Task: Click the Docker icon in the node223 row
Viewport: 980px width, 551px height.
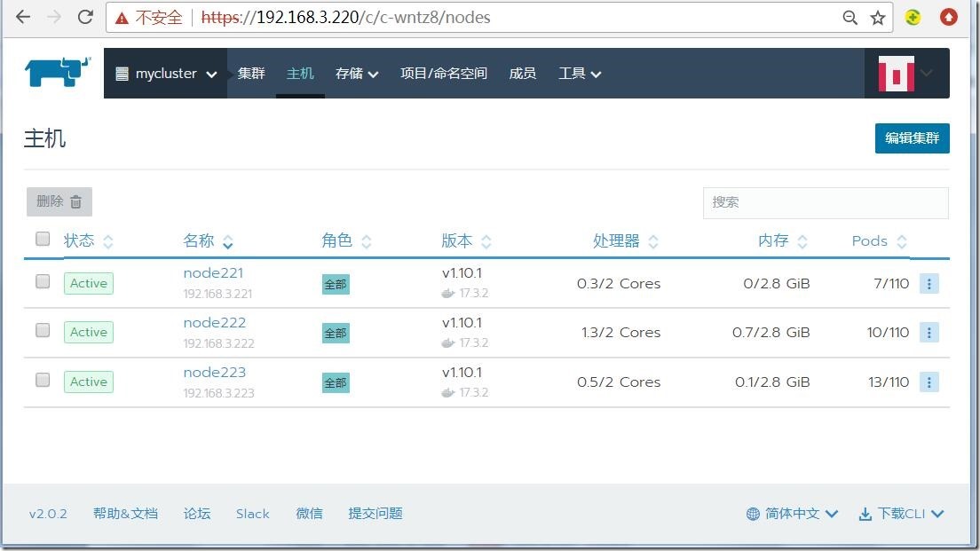Action: click(448, 392)
